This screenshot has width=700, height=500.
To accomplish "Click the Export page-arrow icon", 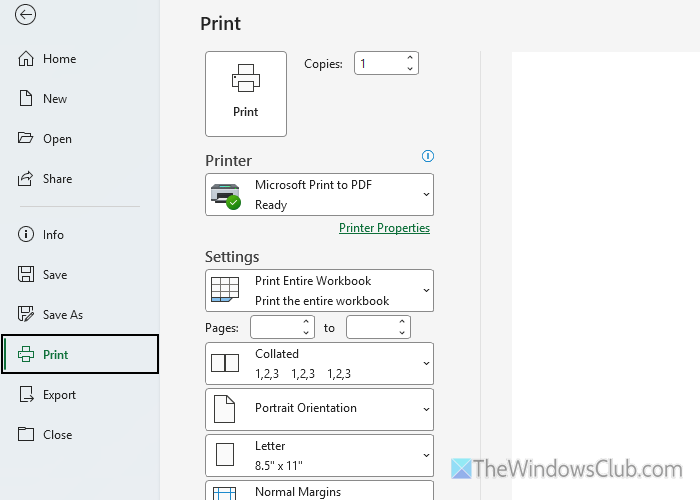I will pyautogui.click(x=26, y=395).
